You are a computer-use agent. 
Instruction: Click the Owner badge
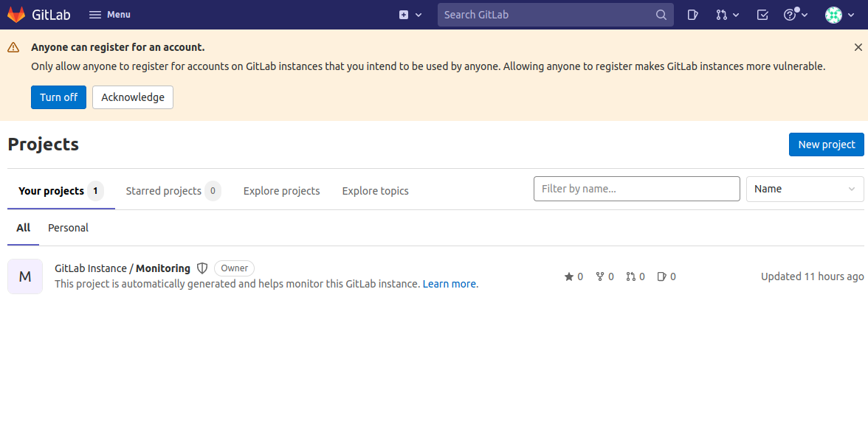coord(234,268)
